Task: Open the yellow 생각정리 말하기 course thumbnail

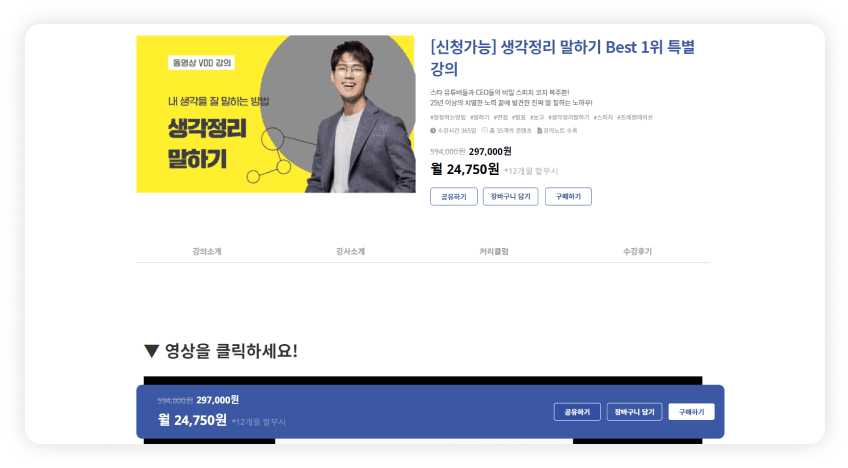Action: pos(276,114)
